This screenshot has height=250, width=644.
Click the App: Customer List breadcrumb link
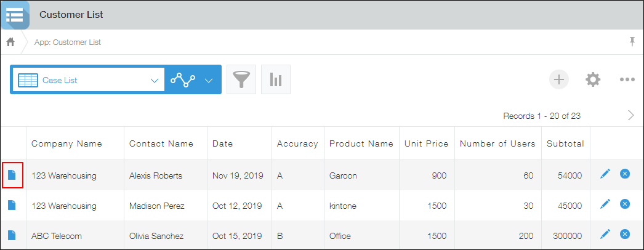click(67, 42)
